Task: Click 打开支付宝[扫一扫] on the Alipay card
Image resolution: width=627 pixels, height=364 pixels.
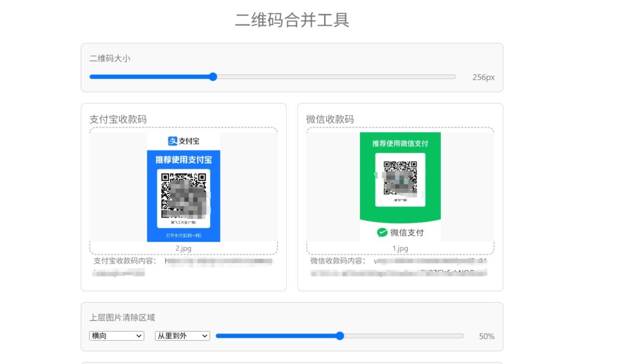Action: 184,235
